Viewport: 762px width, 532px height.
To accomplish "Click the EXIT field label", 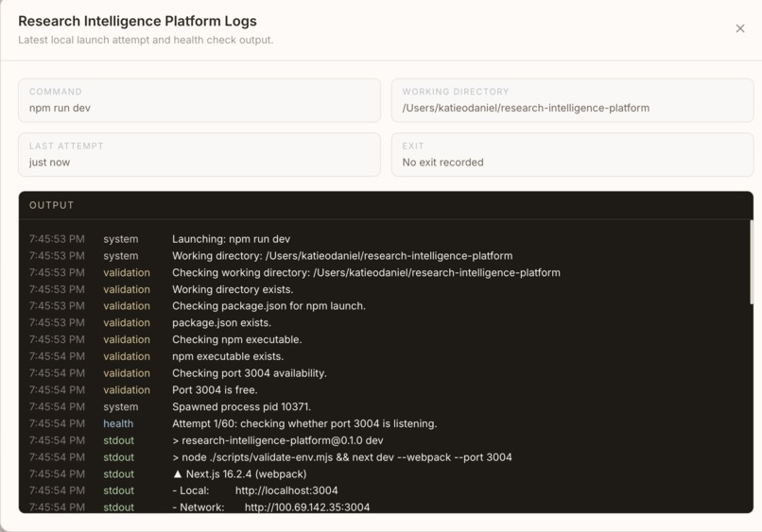I will coord(413,146).
